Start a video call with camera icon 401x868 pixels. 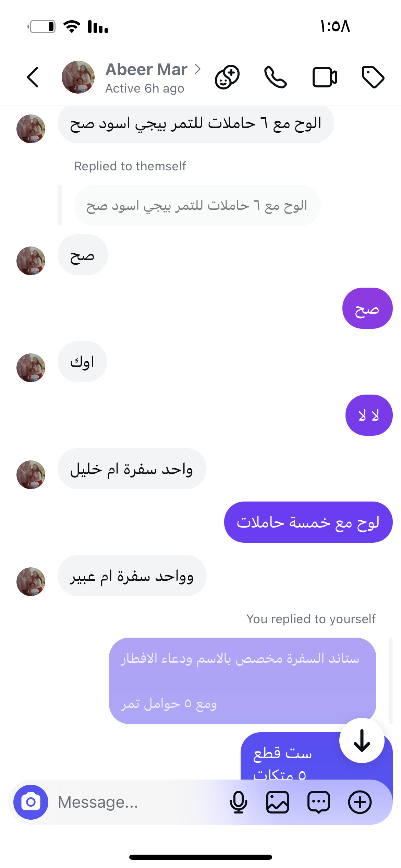click(x=325, y=77)
